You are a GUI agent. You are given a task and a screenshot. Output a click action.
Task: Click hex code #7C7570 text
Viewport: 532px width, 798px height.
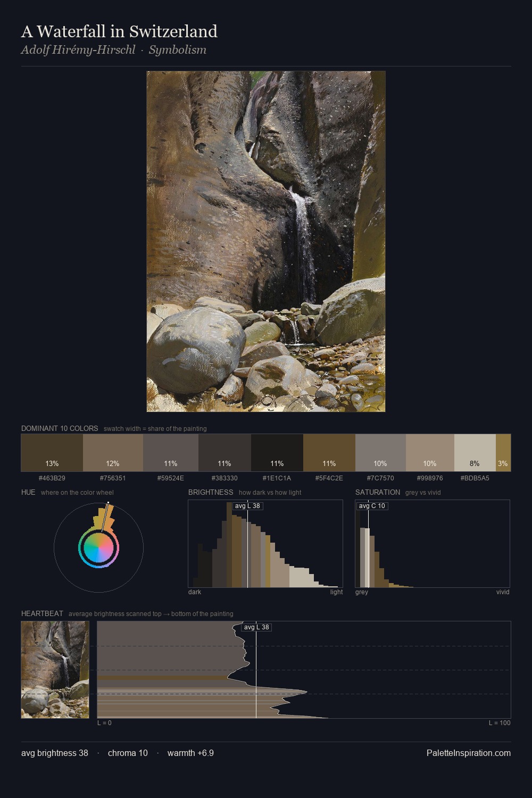coord(380,478)
